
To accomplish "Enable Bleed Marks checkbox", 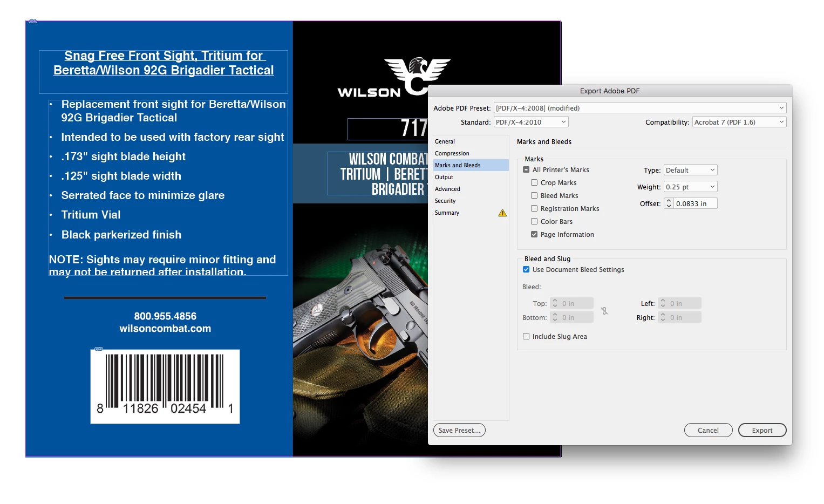I will 534,195.
